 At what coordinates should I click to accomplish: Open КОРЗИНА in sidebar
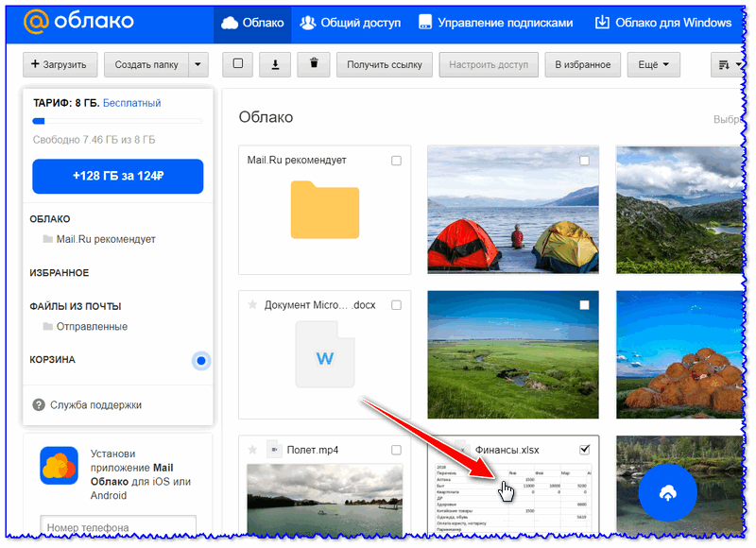(x=53, y=360)
